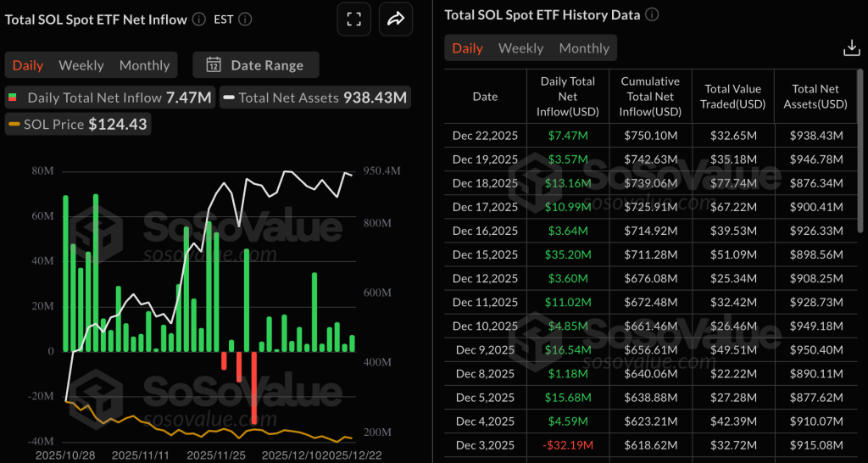The image size is (868, 463).
Task: Click the Dec 22,2025 table row date
Action: (485, 136)
